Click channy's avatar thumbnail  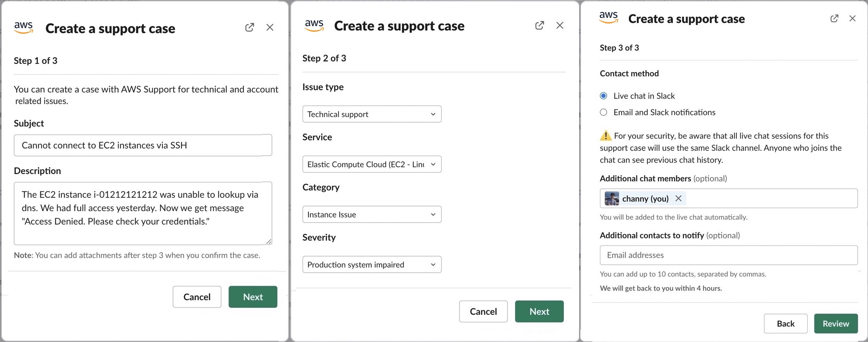coord(612,198)
